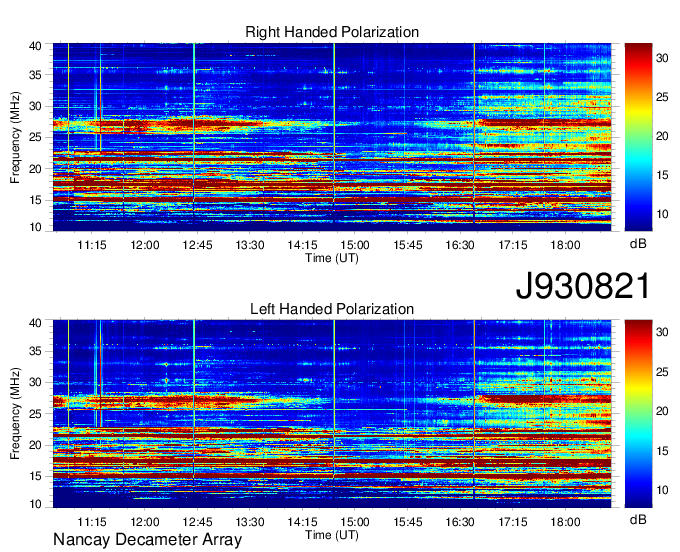Click "11:15" tick on right-handed plot time axis
Screen dimensions: 680x552
pyautogui.click(x=92, y=245)
